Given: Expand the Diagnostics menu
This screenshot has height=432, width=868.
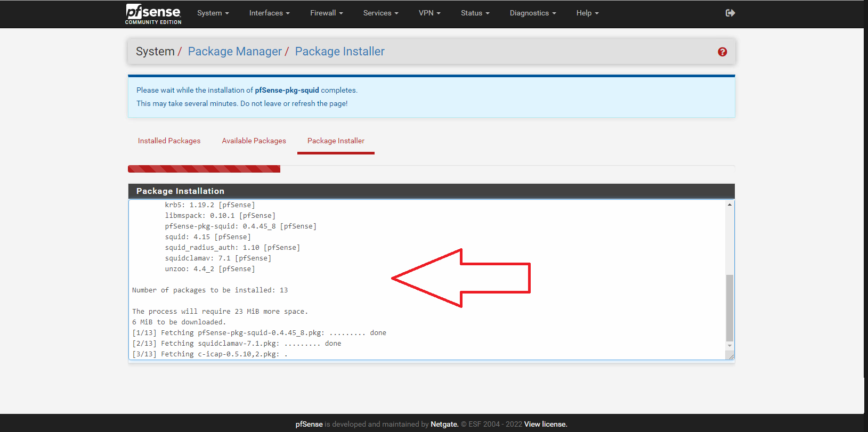Looking at the screenshot, I should click(532, 13).
